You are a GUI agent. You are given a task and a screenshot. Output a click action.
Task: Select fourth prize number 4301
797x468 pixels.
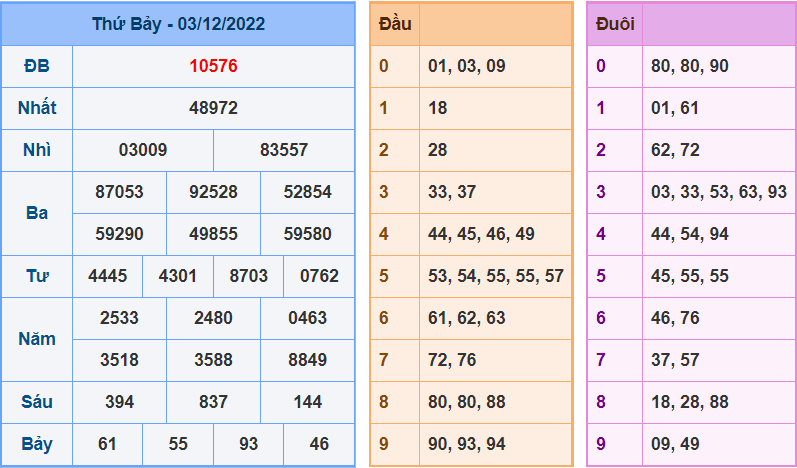(x=178, y=276)
